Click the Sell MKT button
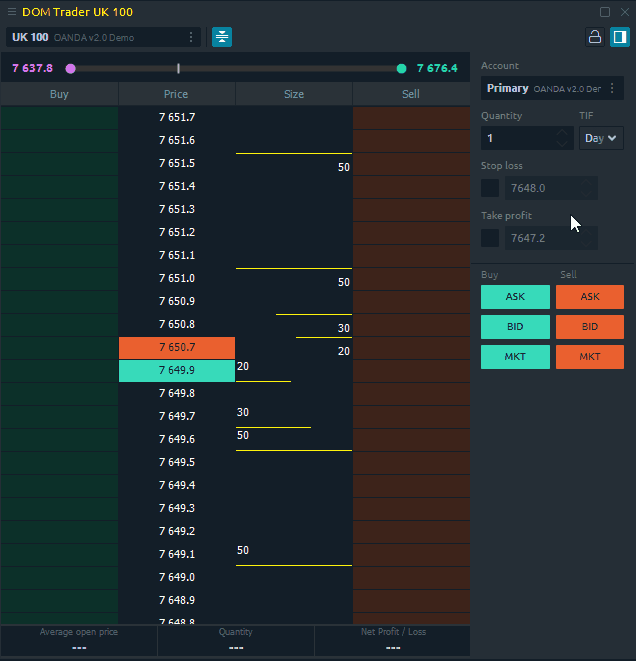Screen dimensions: 636x661 pos(590,357)
